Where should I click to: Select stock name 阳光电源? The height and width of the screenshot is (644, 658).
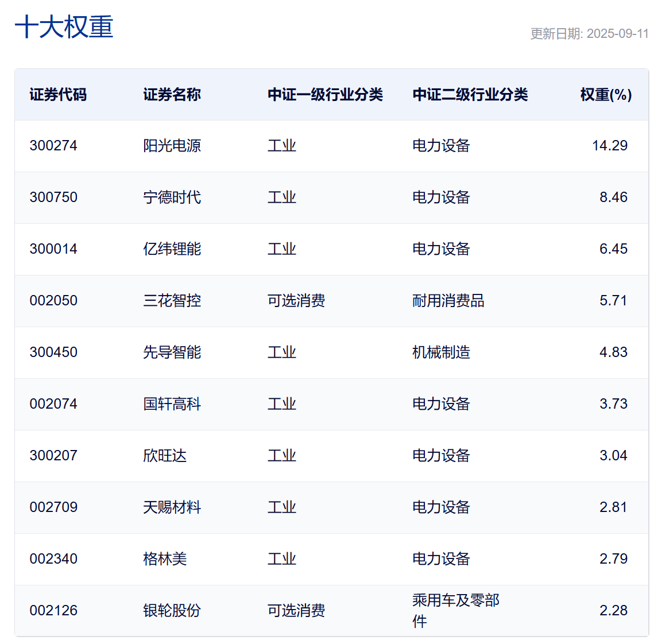(172, 146)
